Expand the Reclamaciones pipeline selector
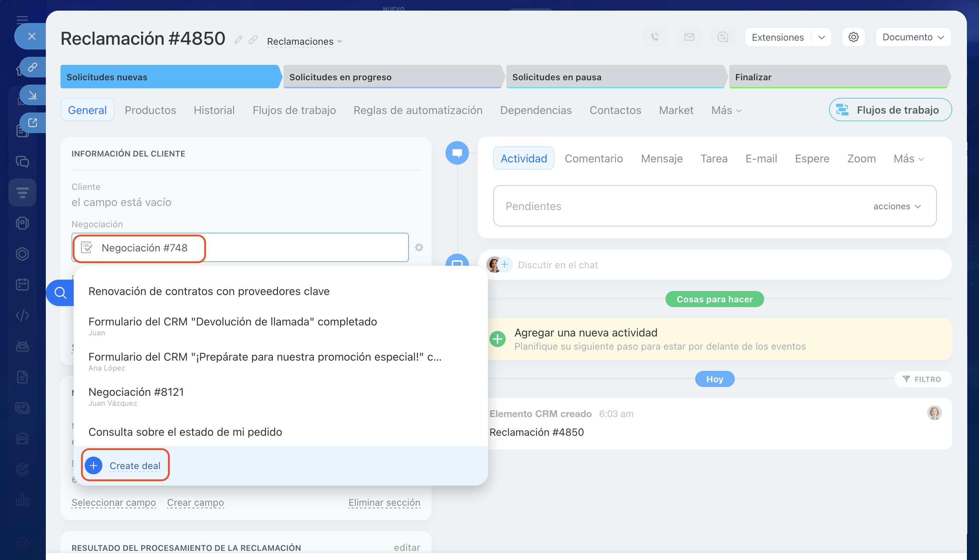The width and height of the screenshot is (979, 560). (x=304, y=41)
